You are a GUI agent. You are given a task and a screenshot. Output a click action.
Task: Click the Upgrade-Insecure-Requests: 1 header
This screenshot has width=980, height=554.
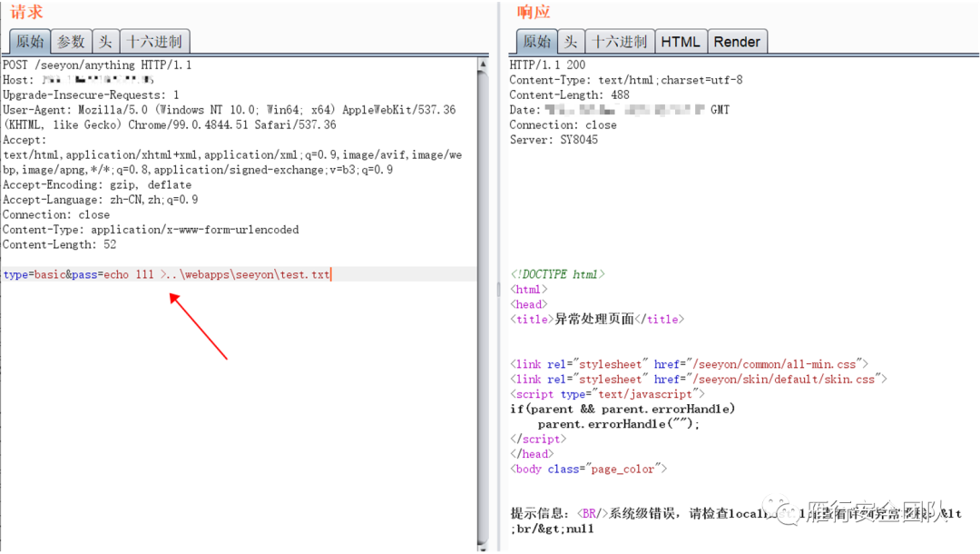tap(92, 95)
